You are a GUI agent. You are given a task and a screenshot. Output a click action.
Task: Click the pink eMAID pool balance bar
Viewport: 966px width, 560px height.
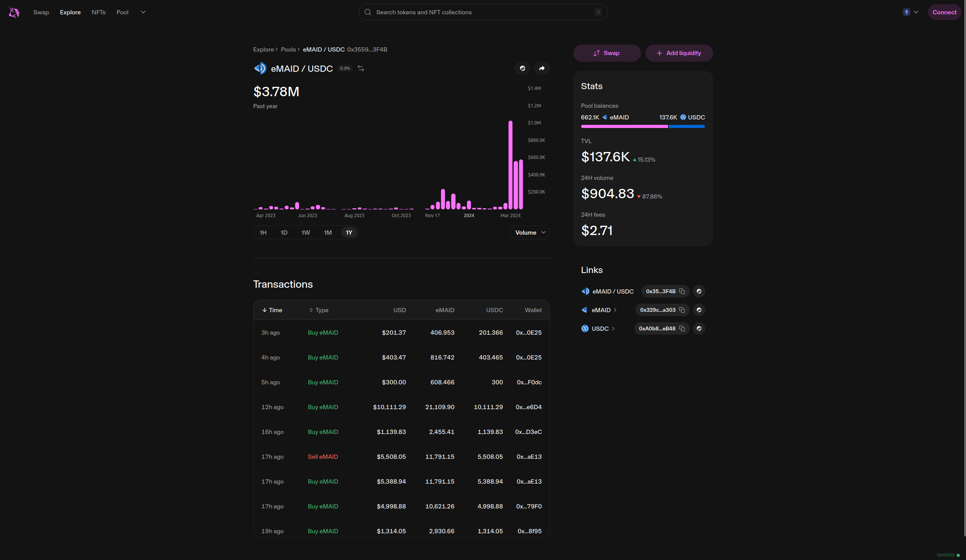pos(624,126)
